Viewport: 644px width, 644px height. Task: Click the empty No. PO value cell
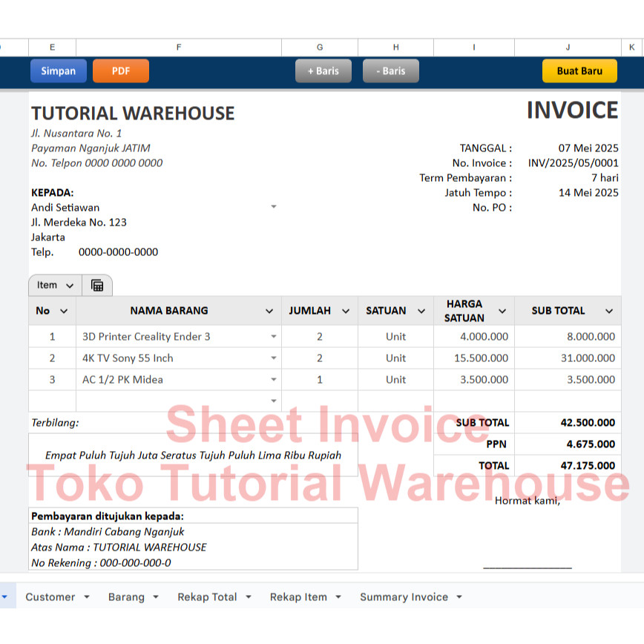pyautogui.click(x=568, y=208)
